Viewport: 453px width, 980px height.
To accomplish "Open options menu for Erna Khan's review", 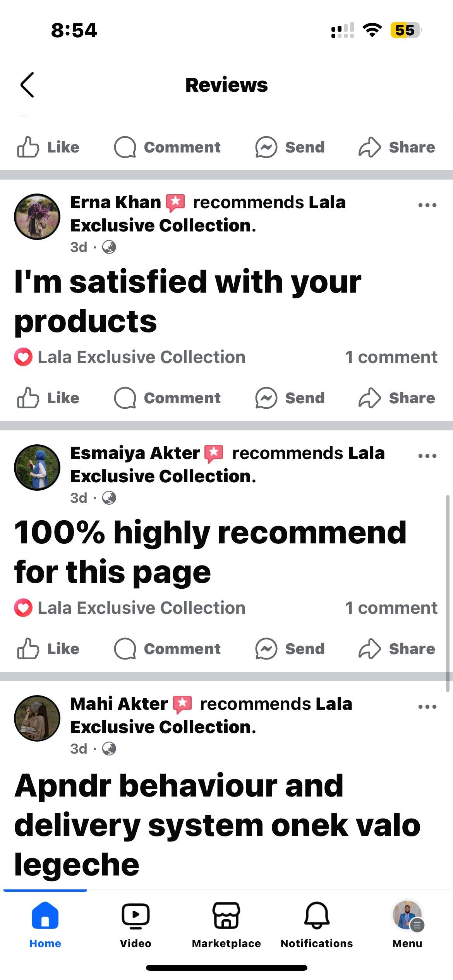I will [x=427, y=205].
